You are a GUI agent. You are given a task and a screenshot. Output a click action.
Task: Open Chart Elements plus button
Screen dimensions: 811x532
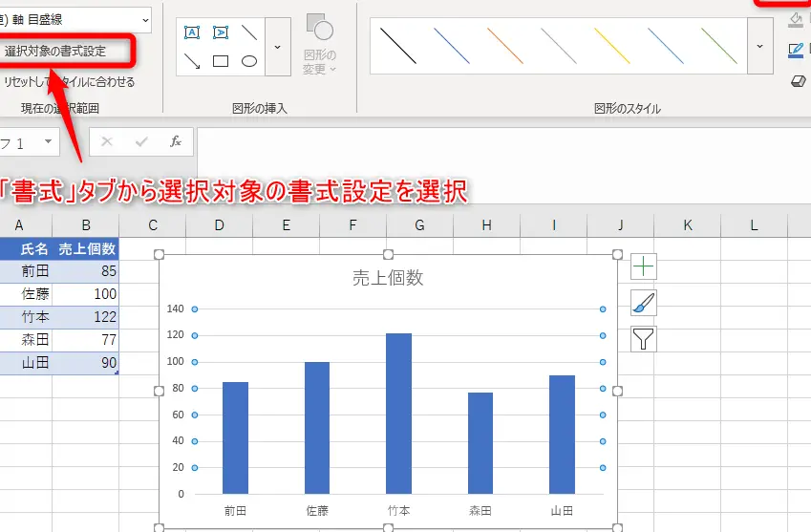pos(644,266)
